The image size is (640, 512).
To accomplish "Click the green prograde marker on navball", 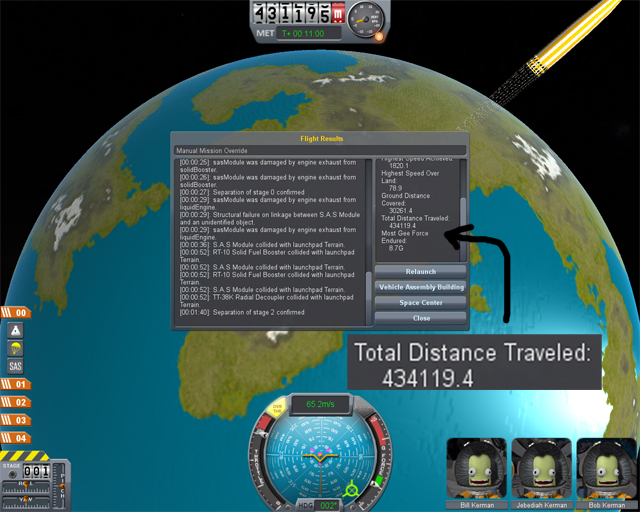I will click(x=352, y=490).
